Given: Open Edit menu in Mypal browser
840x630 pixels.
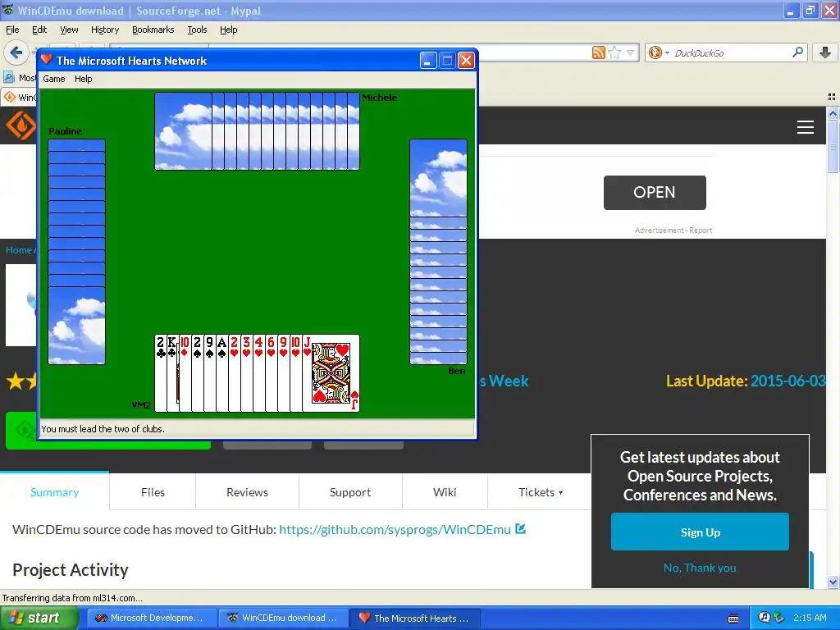Looking at the screenshot, I should 39,30.
